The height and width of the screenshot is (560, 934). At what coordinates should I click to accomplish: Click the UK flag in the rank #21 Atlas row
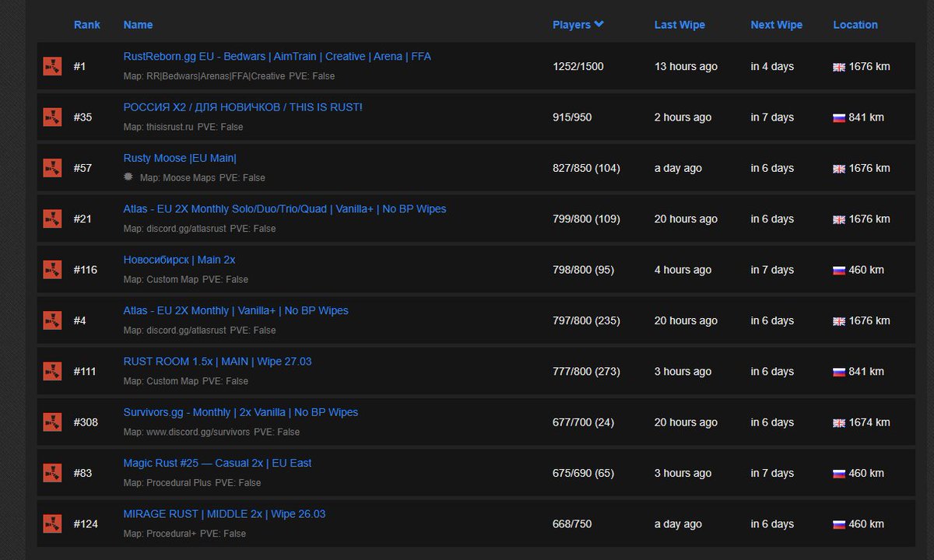click(839, 219)
